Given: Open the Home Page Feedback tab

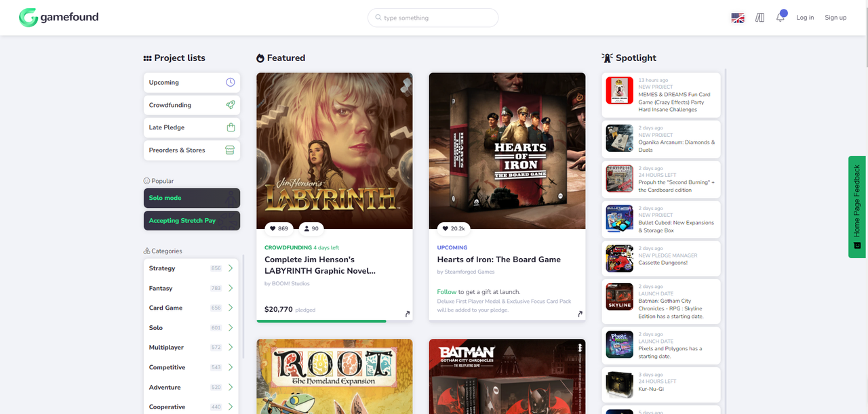Looking at the screenshot, I should coord(857,207).
